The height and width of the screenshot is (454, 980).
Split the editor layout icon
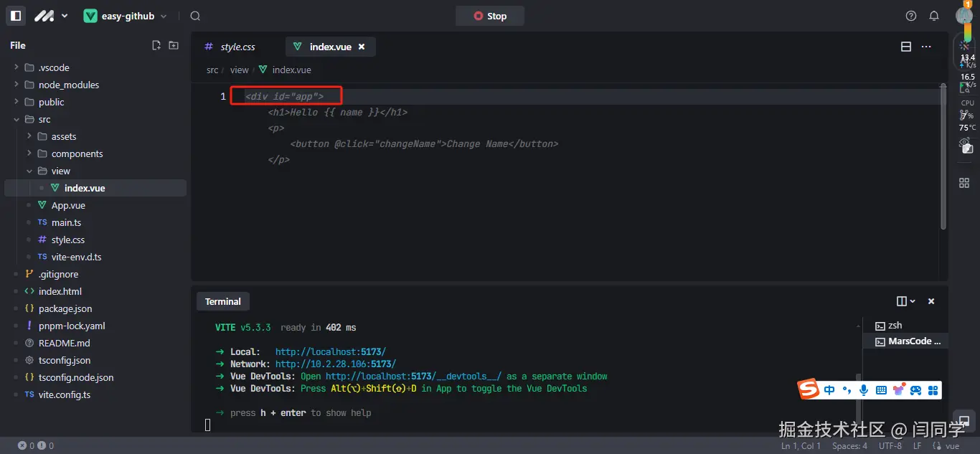tap(906, 47)
